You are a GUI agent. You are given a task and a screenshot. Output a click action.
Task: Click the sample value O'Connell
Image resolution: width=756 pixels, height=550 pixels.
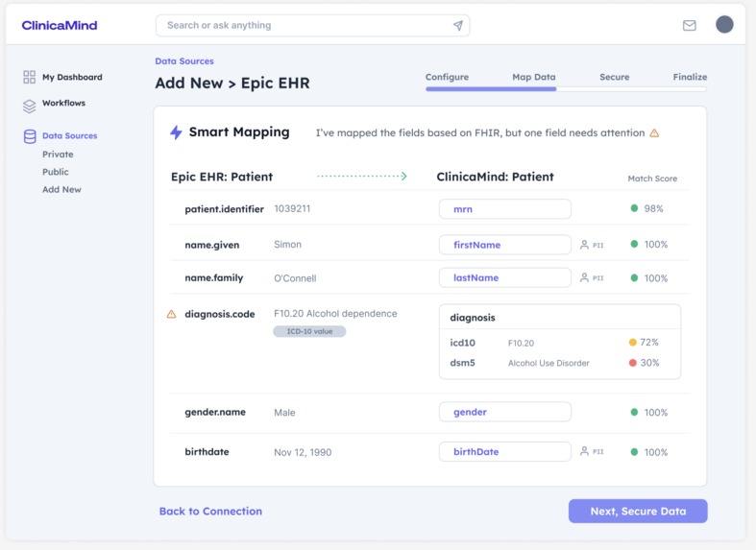(295, 278)
